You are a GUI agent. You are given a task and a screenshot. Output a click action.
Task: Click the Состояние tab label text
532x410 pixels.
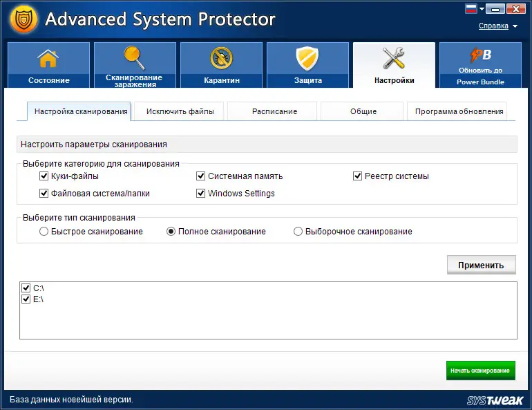[49, 80]
